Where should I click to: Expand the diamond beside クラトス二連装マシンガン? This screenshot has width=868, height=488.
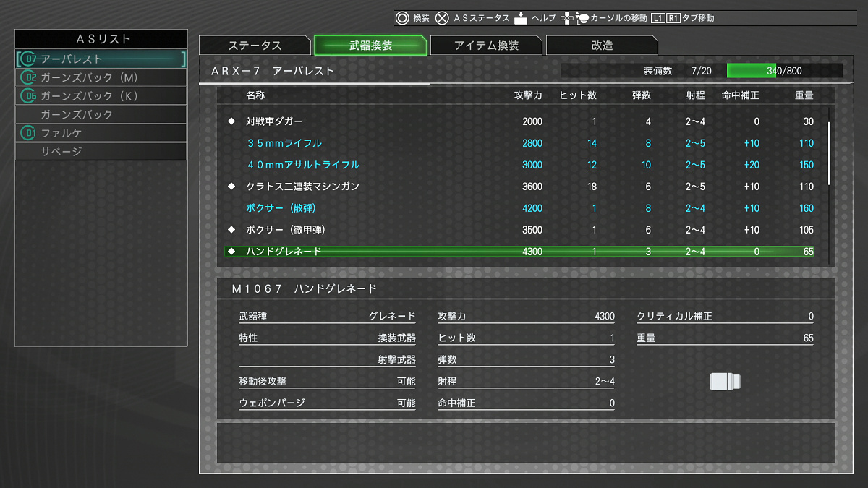point(230,187)
